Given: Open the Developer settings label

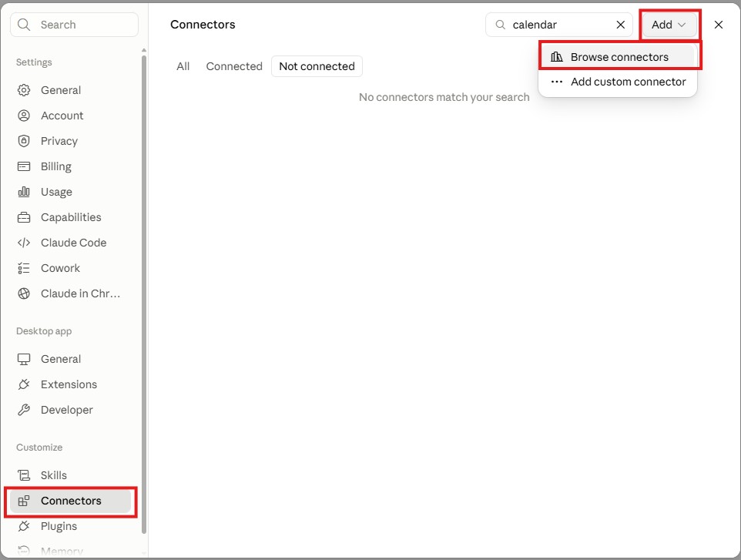Looking at the screenshot, I should [67, 411].
